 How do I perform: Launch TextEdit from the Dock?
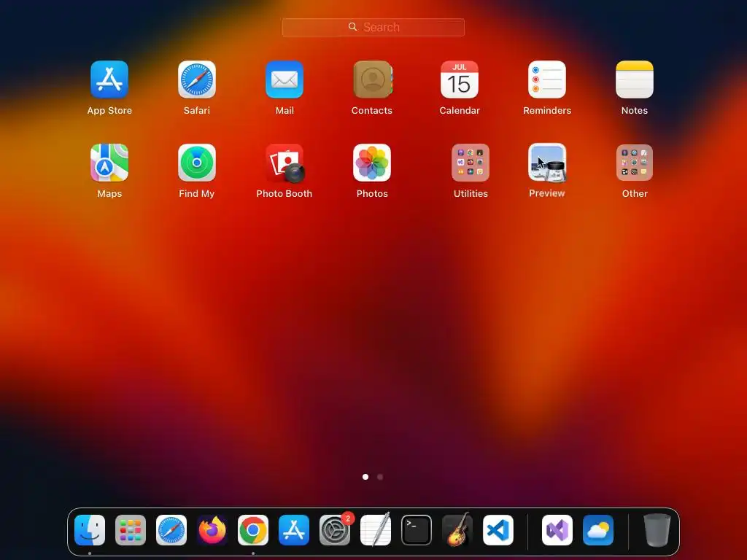376,530
